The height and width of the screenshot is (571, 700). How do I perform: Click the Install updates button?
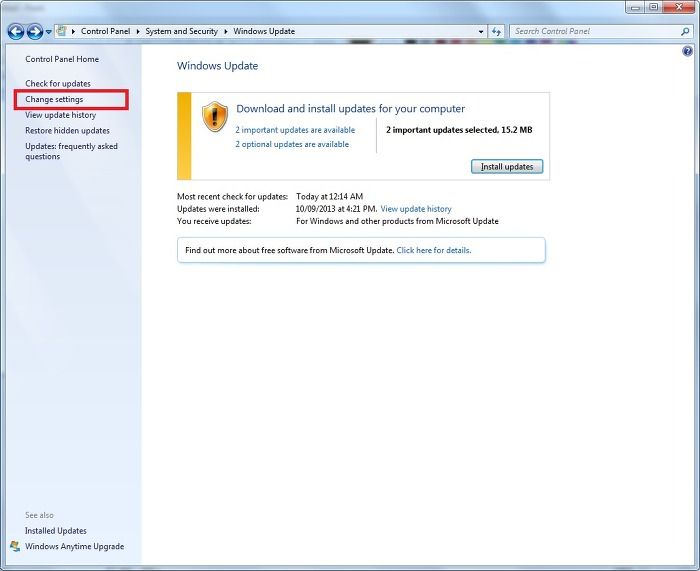507,167
